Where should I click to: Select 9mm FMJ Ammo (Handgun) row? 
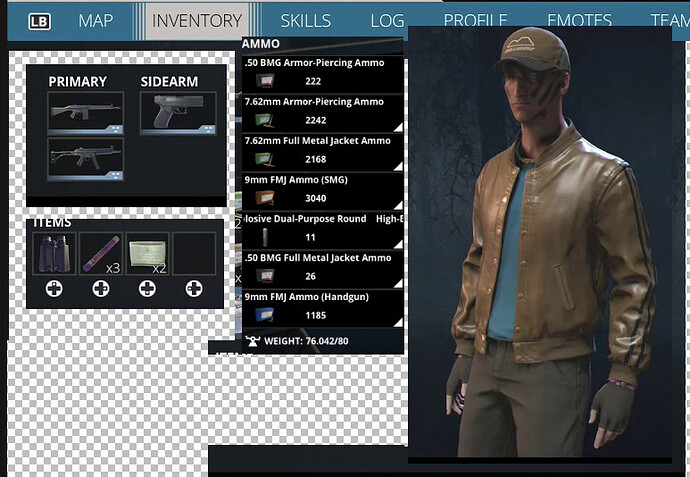pos(323,308)
